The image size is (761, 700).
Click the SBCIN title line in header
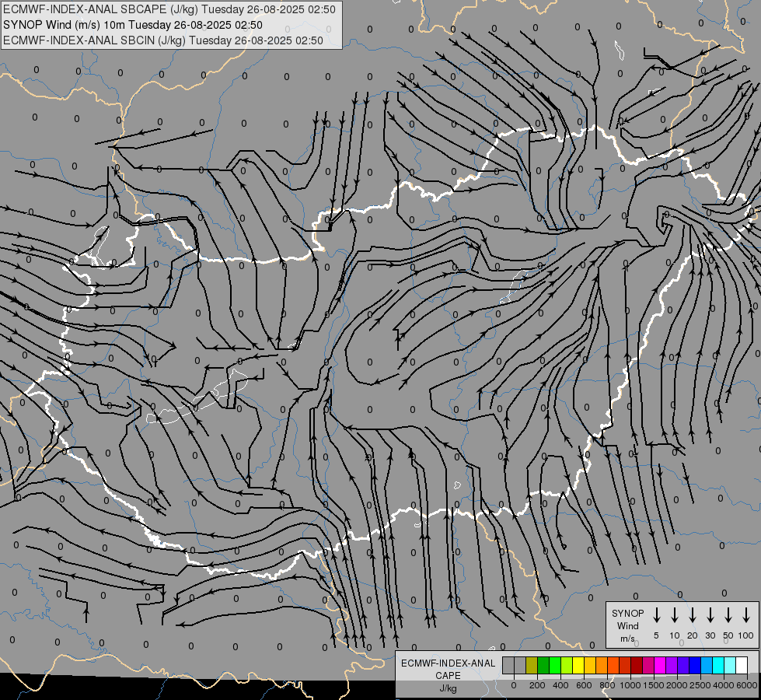(163, 40)
